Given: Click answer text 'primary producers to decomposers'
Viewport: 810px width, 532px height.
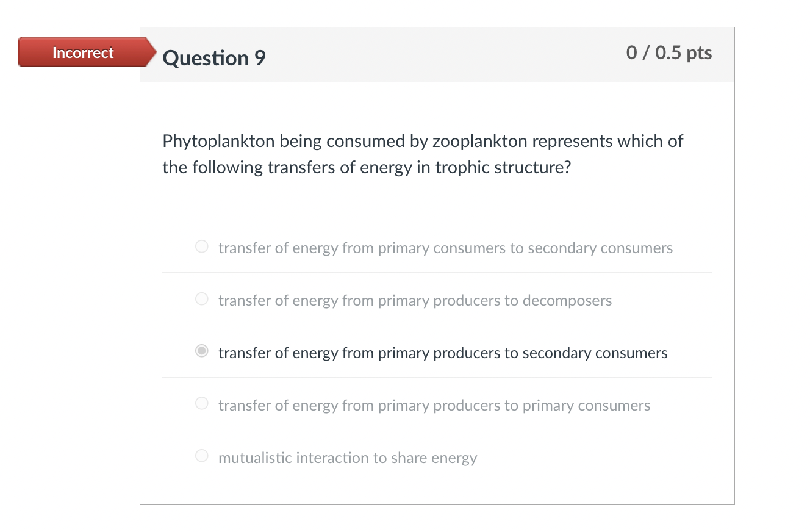Looking at the screenshot, I should [415, 301].
